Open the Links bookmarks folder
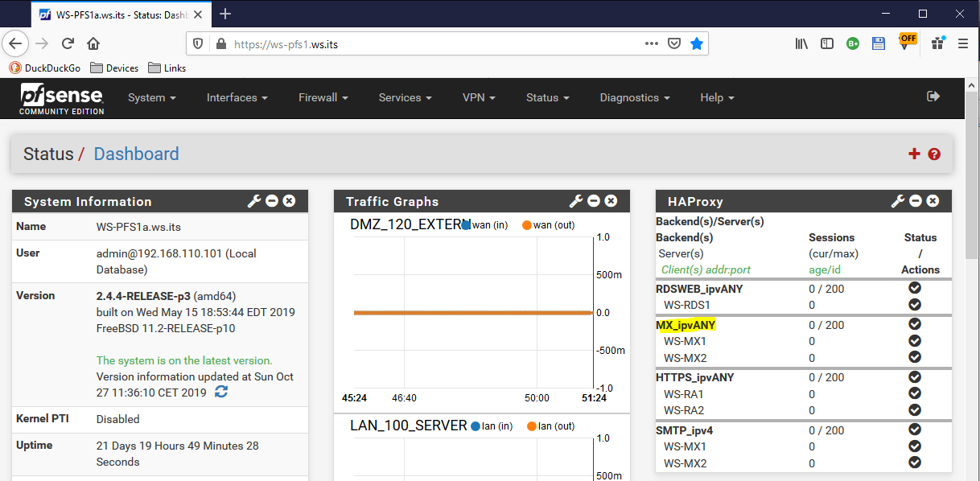Viewport: 980px width, 481px height. coord(167,68)
